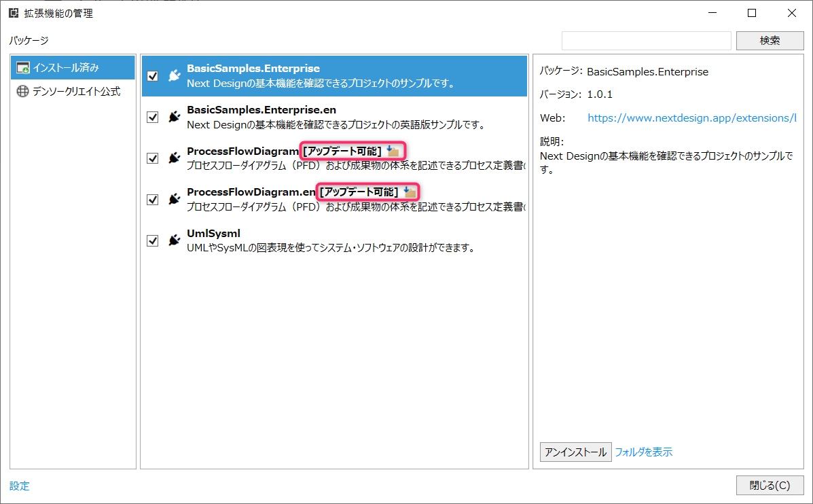Select the UmlSysml package name
The image size is (813, 504).
[x=214, y=234]
